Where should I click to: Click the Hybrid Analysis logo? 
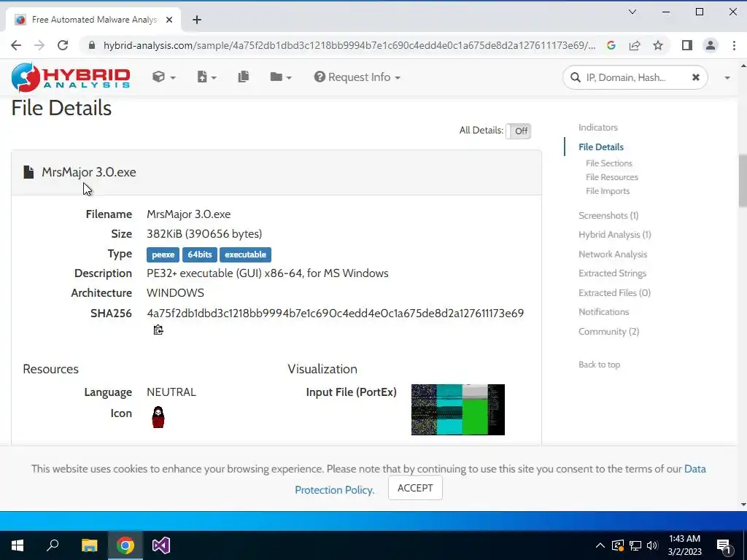[x=71, y=77]
